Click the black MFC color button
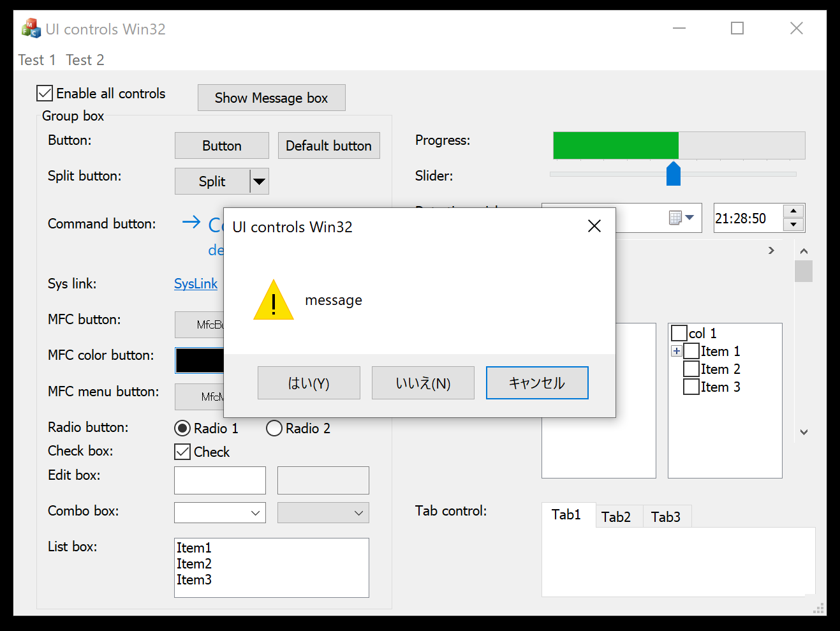 (x=200, y=360)
